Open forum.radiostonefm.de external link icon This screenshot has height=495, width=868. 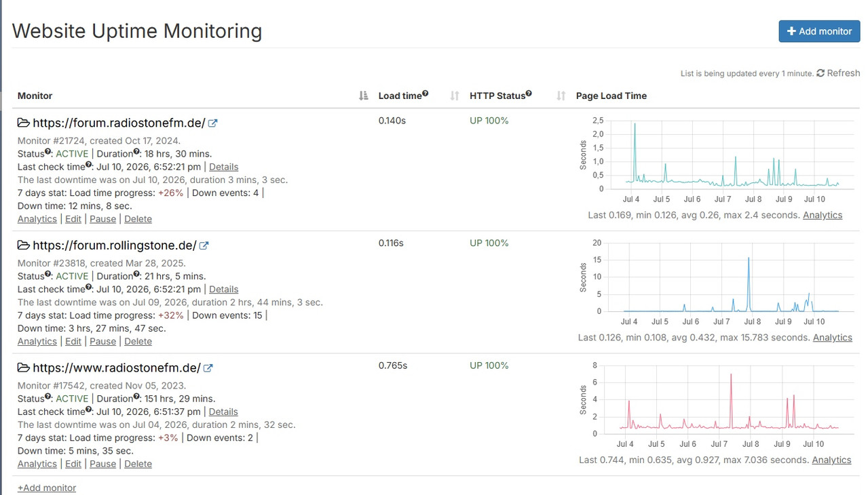(212, 123)
